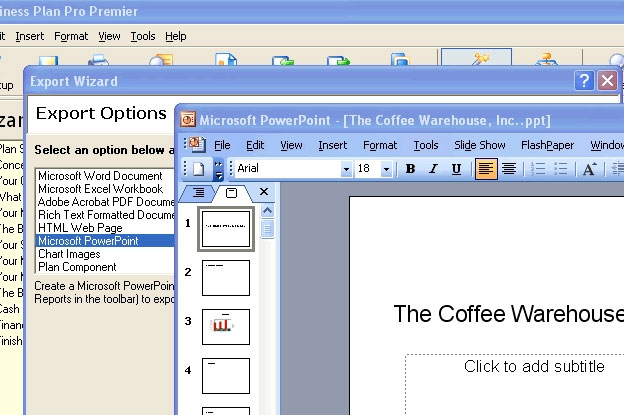Toggle Italic text formatting
This screenshot has width=624, height=415.
tap(433, 169)
